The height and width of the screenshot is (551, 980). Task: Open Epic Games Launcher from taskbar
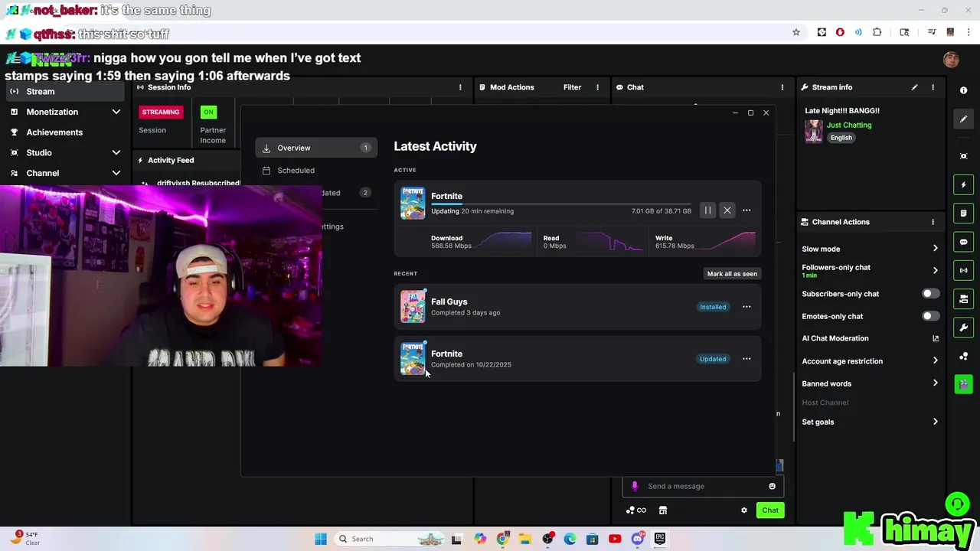660,539
